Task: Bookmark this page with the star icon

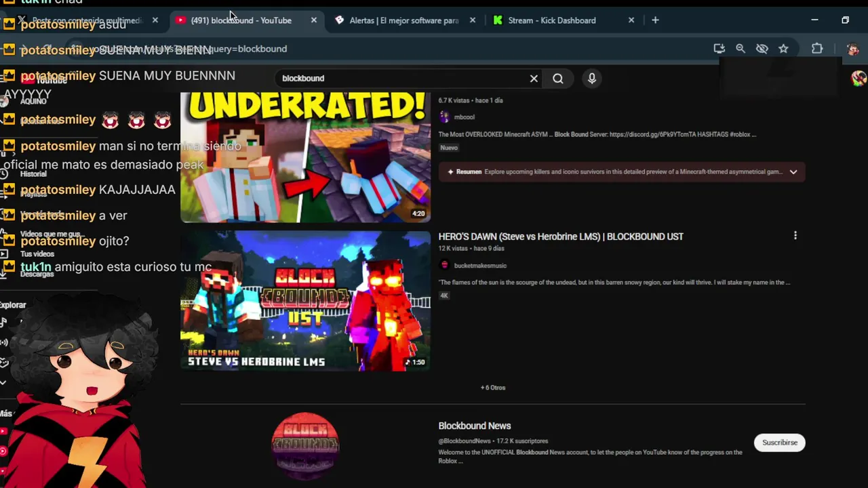Action: pos(783,49)
